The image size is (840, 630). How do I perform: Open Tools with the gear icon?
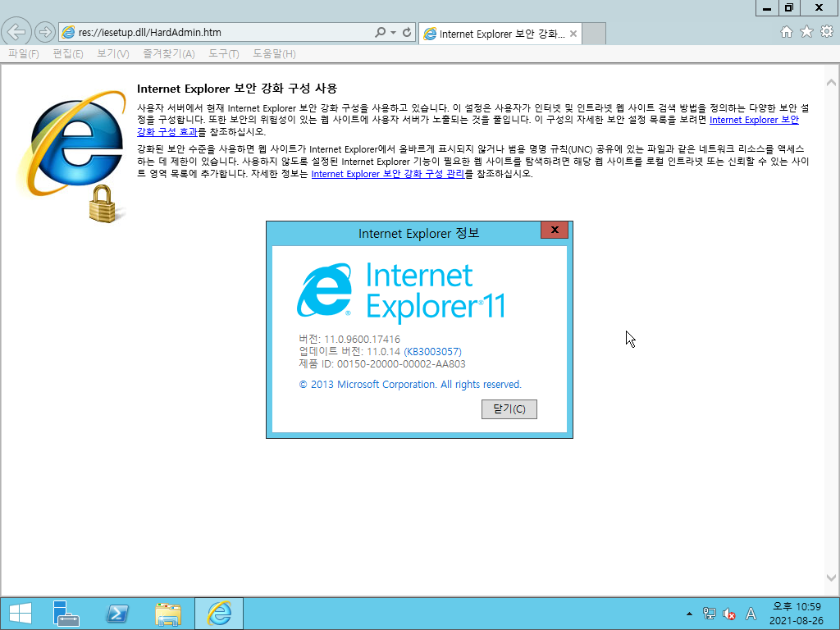[x=827, y=32]
